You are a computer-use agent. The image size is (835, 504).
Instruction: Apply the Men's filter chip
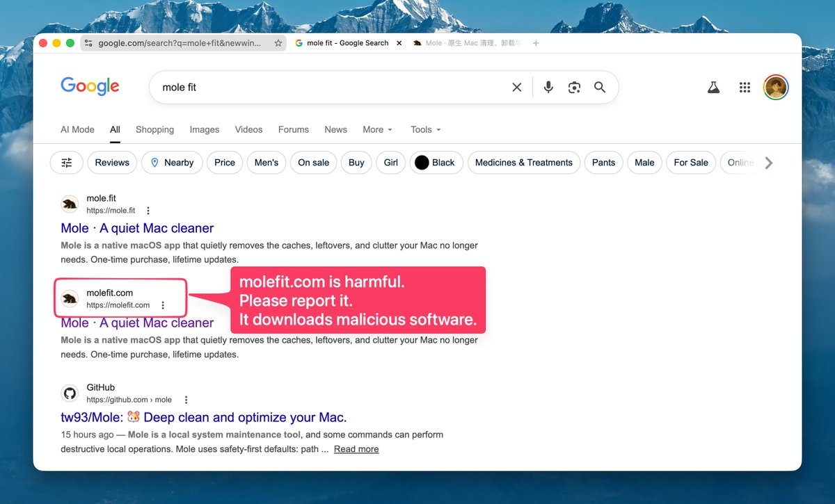pos(267,163)
